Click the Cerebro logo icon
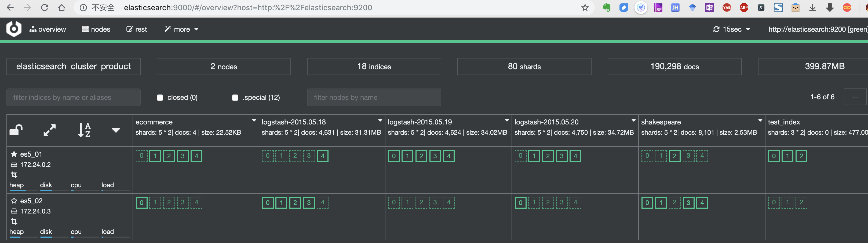Viewport: 868px width, 243px height. coord(14,29)
